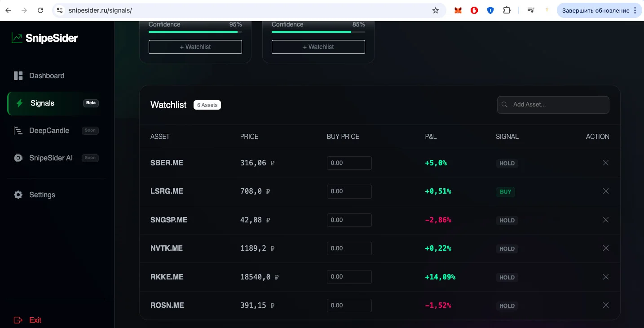Viewport: 644px width, 328px height.
Task: Click the SnipeSider AI chip icon
Action: coord(18,158)
